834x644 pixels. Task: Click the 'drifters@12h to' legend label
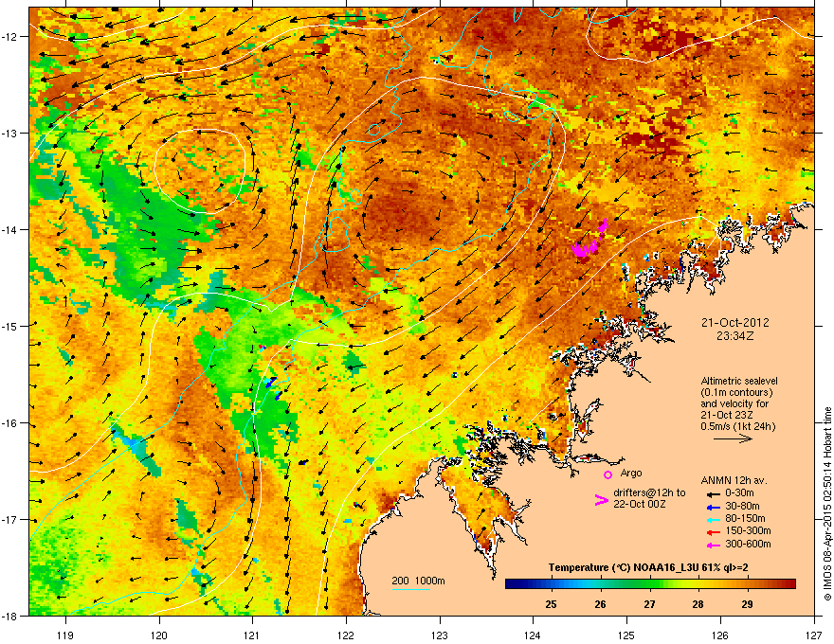[649, 492]
